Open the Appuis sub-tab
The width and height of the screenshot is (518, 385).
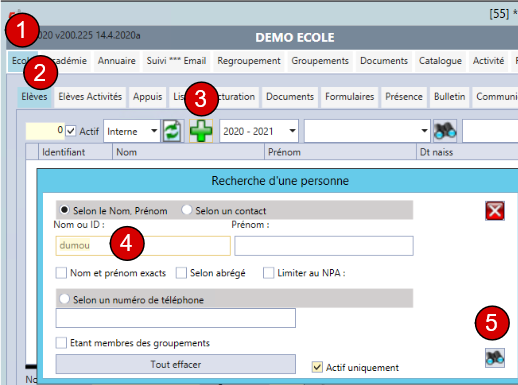tap(148, 97)
